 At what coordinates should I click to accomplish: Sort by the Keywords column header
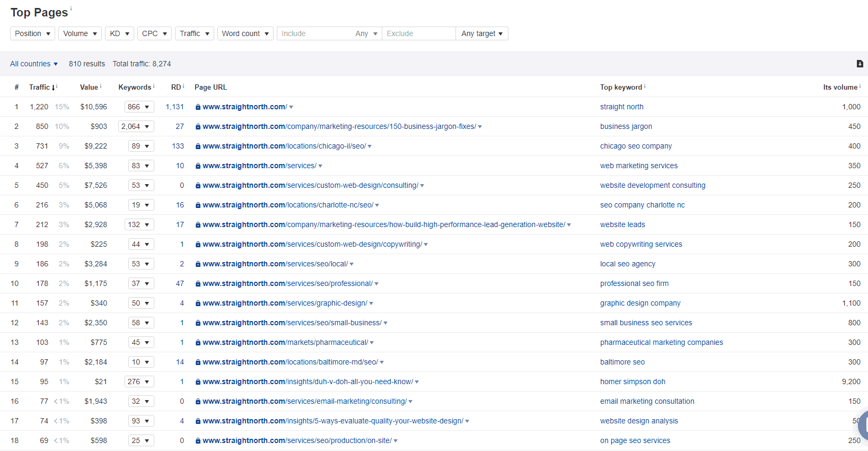(135, 87)
